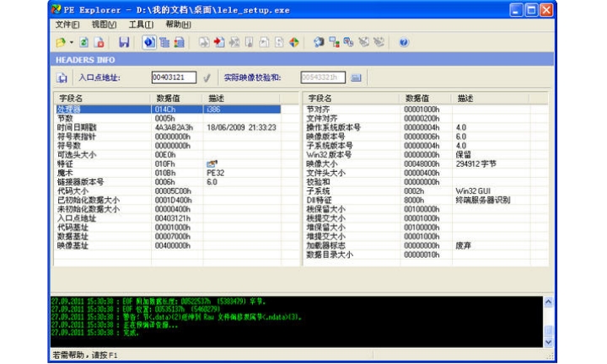Click the greyed page with curved arrow icon
The width and height of the screenshot is (607, 364).
(264, 42)
